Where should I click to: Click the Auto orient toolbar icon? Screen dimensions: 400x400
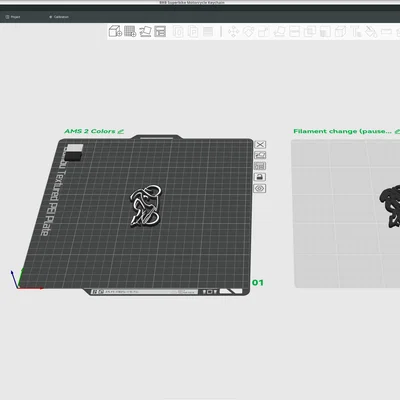(x=145, y=31)
